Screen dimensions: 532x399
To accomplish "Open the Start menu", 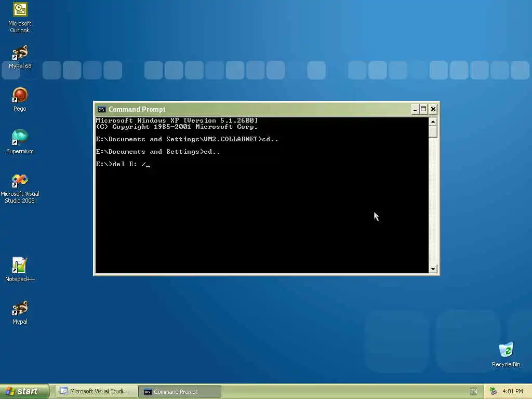I will pos(24,392).
